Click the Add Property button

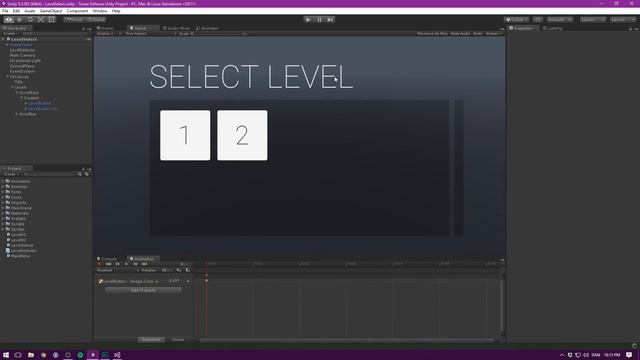(x=143, y=290)
